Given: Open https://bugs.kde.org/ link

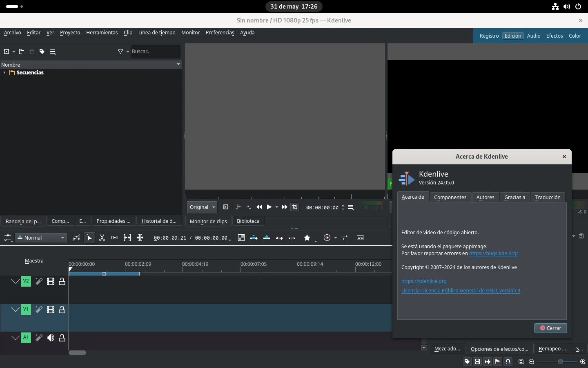Looking at the screenshot, I should point(494,253).
